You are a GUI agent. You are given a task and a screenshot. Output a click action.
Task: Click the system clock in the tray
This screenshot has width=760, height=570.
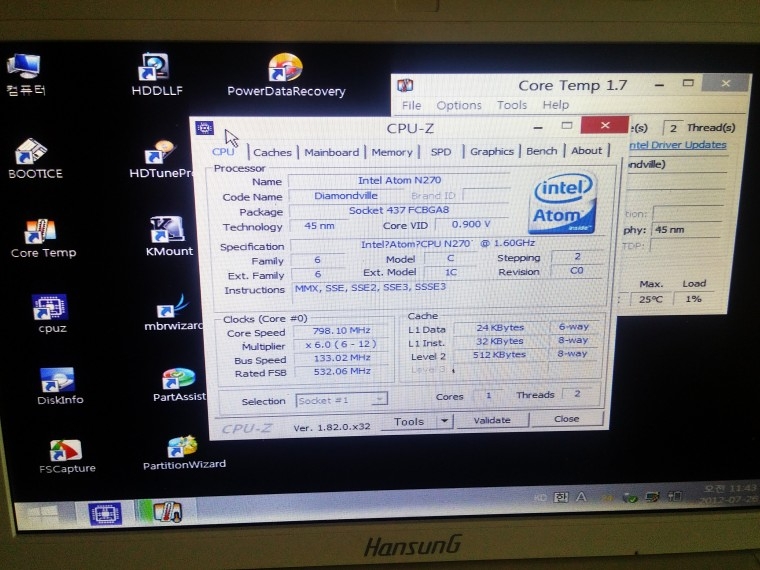[x=731, y=493]
